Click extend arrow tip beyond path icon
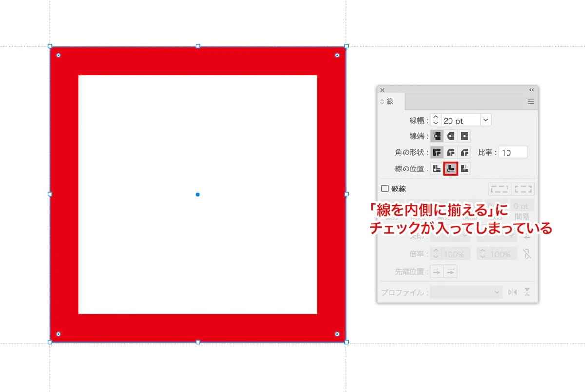This screenshot has width=585, height=392. [x=437, y=272]
